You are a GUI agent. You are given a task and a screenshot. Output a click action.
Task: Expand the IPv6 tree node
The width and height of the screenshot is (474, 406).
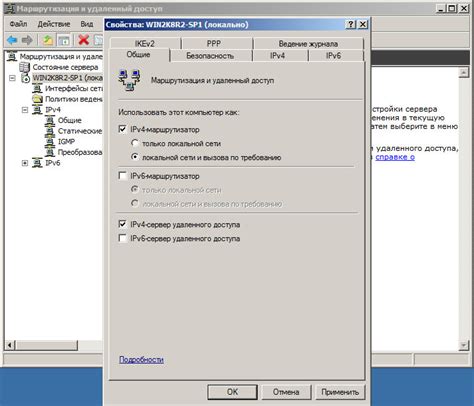[25, 163]
